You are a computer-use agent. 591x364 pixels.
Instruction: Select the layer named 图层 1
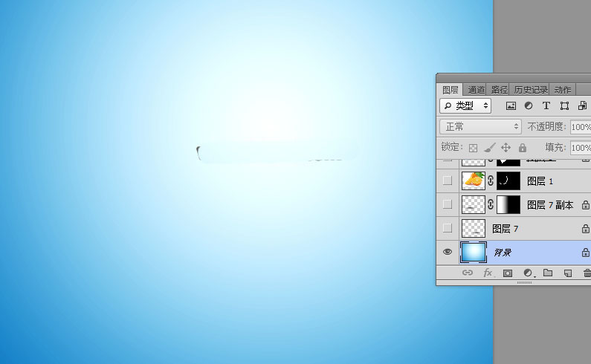click(540, 181)
